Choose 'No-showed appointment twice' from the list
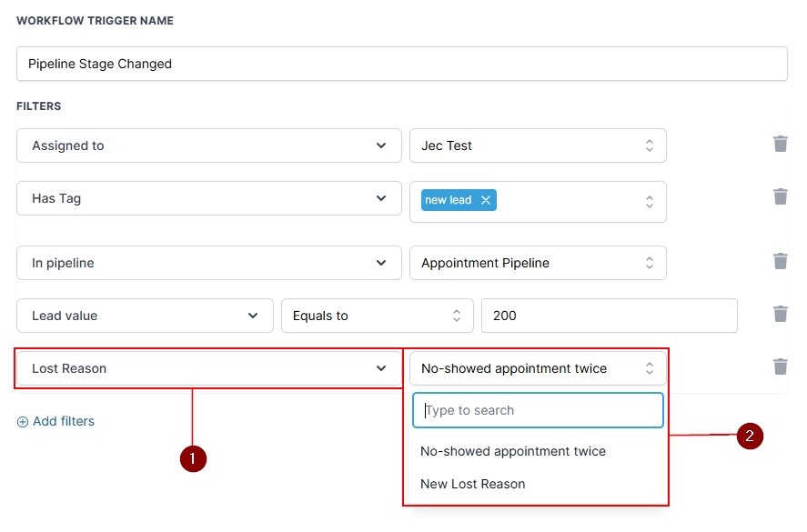Viewport: 807px width, 532px height. coord(513,451)
